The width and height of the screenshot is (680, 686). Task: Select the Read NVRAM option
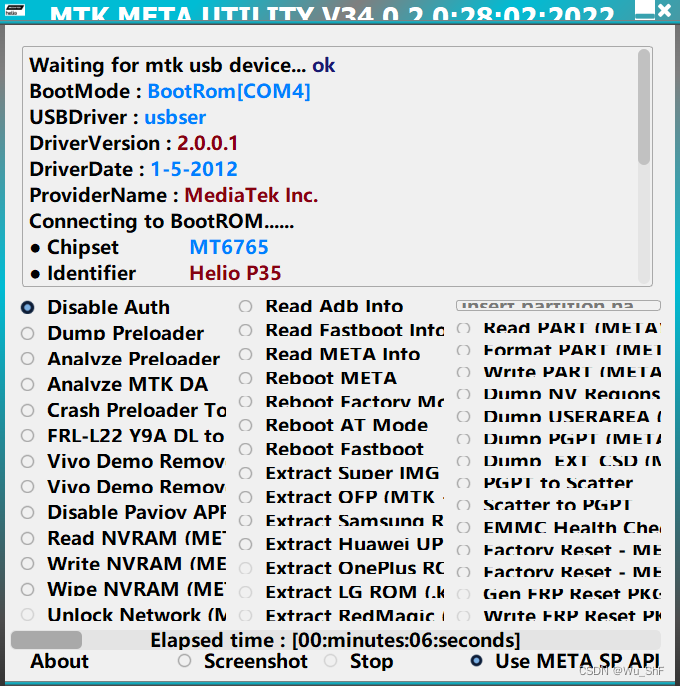click(123, 538)
